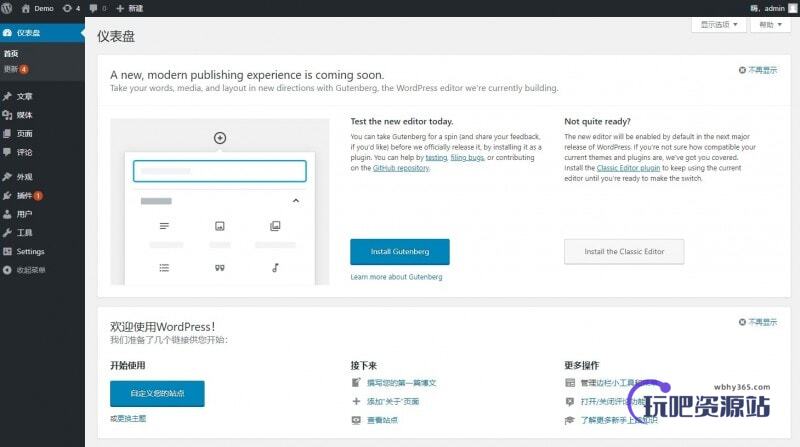
Task: Open 插件 plugins in the sidebar
Action: click(42, 195)
